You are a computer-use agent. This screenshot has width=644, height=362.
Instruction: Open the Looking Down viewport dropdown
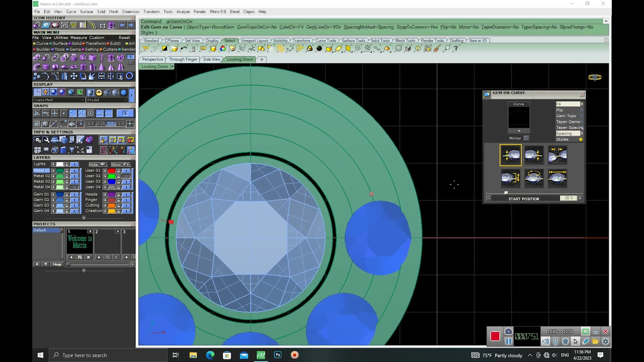tap(172, 67)
